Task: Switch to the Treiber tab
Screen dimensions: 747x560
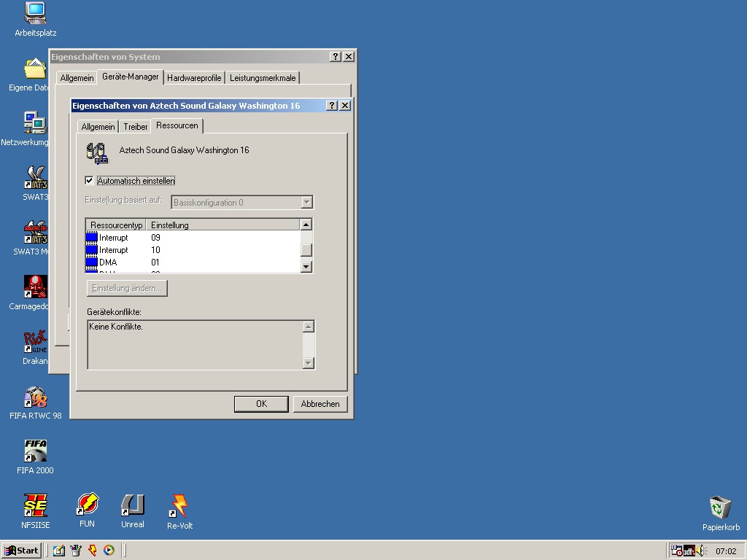Action: 136,127
